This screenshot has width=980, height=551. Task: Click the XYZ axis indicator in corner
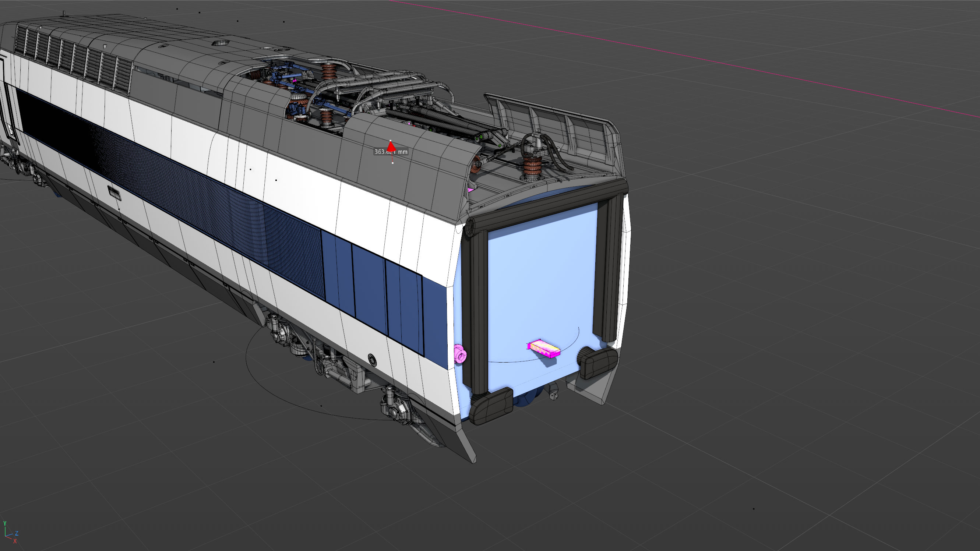[10, 533]
